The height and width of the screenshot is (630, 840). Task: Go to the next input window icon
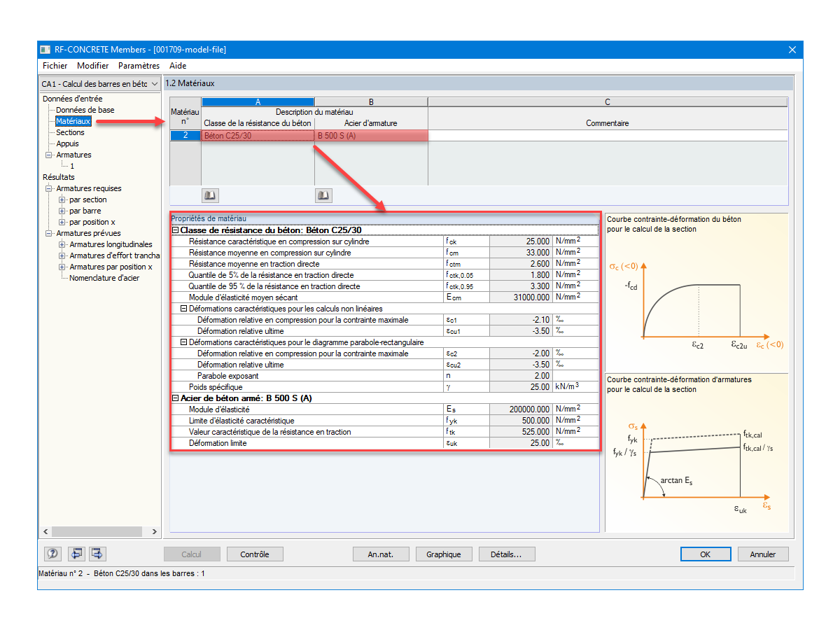click(x=97, y=554)
